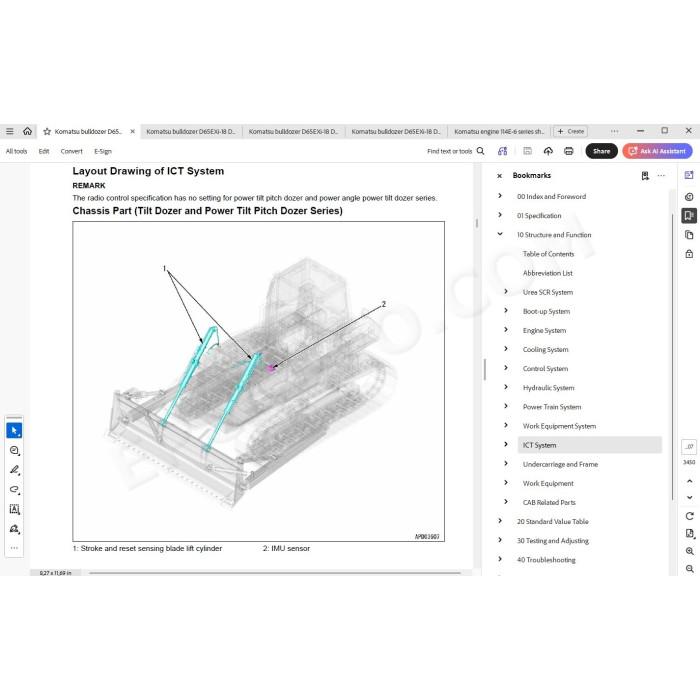Viewport: 700px width, 700px height.
Task: Expand the Engine System bookmark
Action: coord(505,329)
